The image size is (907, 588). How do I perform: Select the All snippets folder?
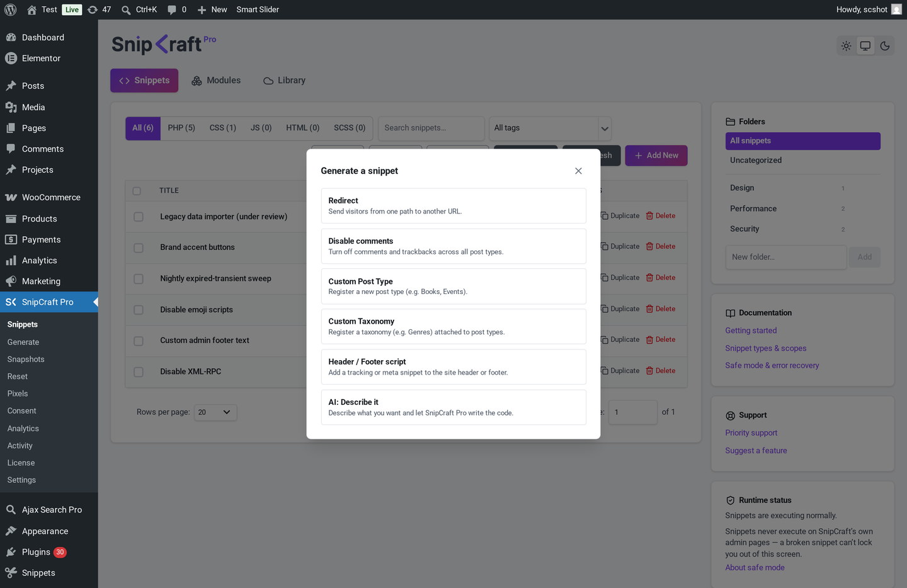pos(802,141)
